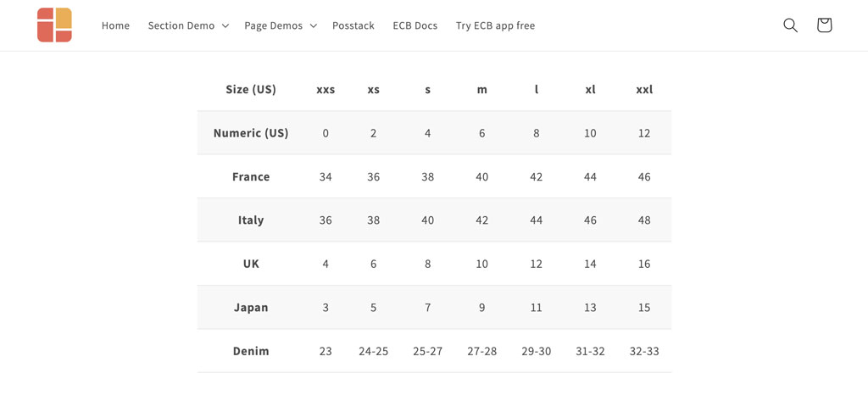Select the Size (US) header cell

tap(251, 89)
